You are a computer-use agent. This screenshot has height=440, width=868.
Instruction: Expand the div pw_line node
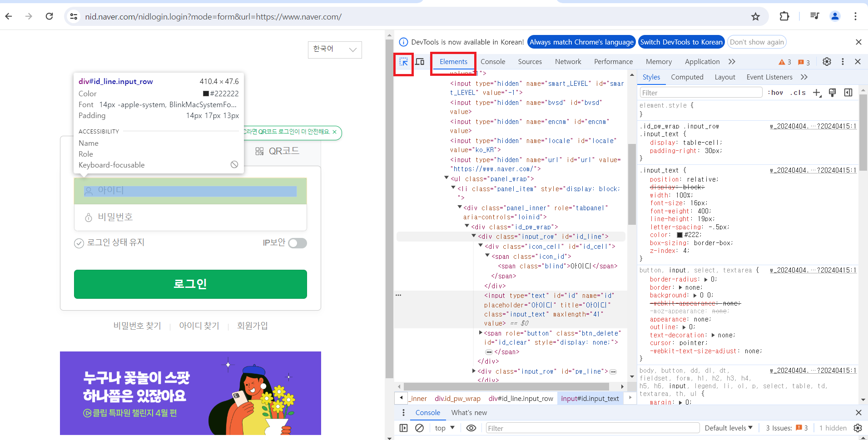(x=474, y=371)
